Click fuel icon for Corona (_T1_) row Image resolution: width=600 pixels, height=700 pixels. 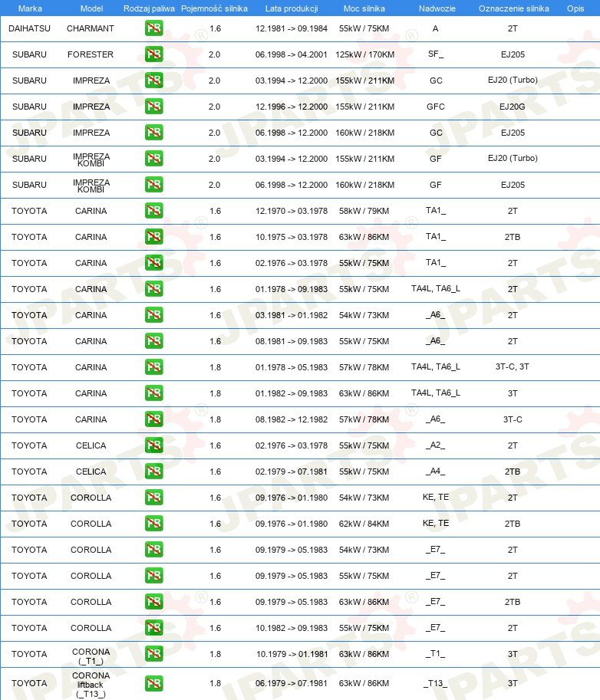pyautogui.click(x=153, y=653)
